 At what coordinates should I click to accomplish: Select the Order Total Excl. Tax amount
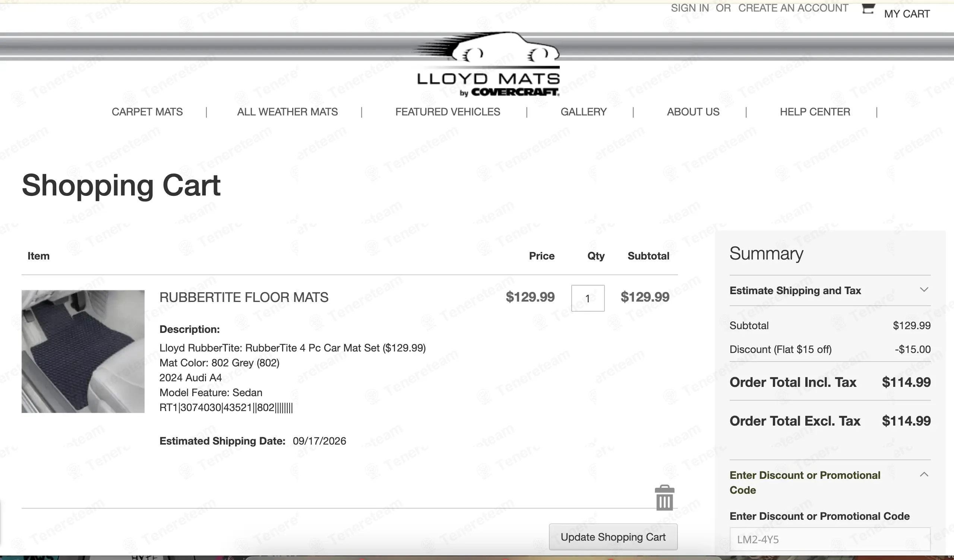[906, 421]
